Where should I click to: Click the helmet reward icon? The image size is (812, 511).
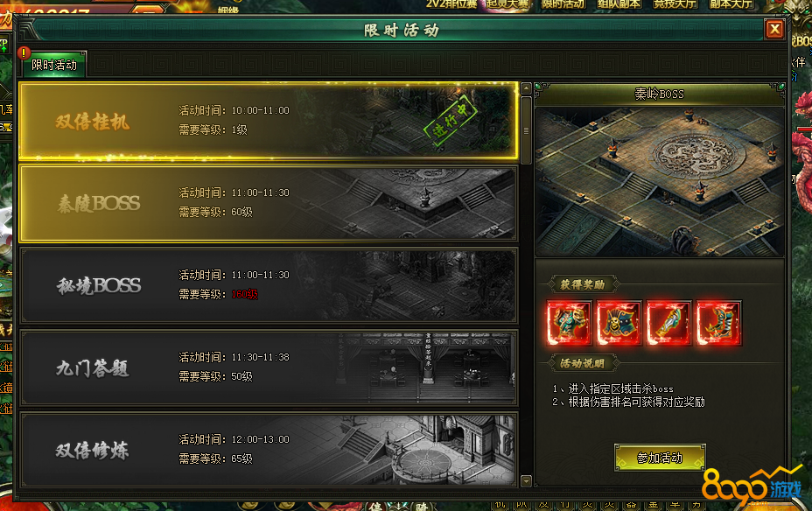pos(619,323)
